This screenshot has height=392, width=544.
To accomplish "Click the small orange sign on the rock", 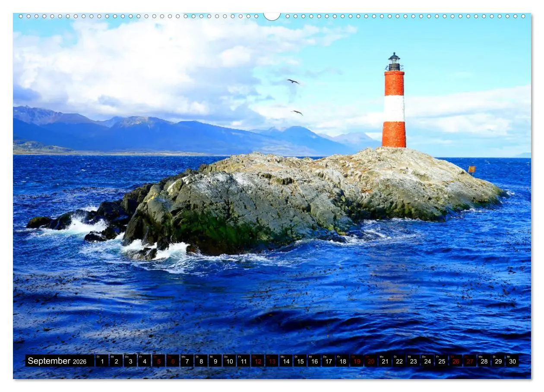I will [x=471, y=169].
